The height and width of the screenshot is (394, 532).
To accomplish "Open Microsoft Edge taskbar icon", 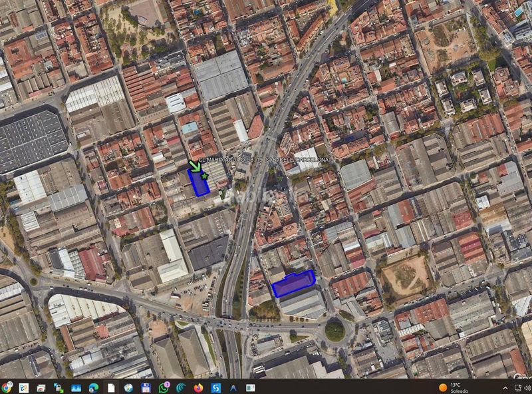I will click(94, 387).
